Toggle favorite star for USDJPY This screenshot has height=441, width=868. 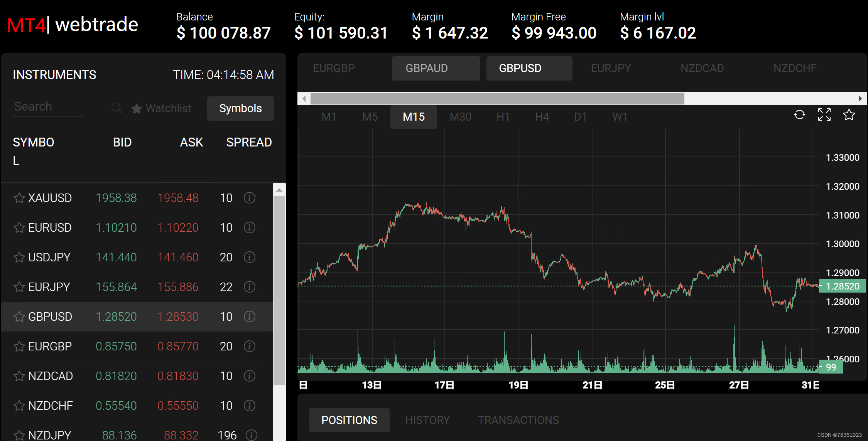pyautogui.click(x=19, y=258)
